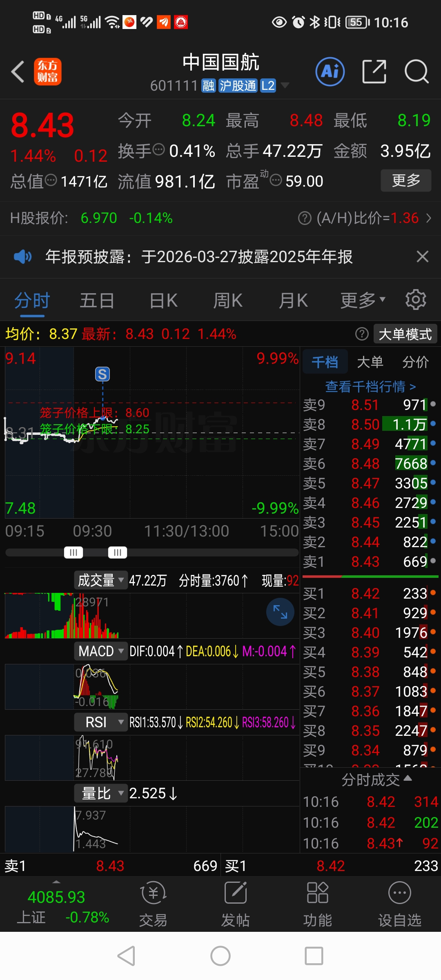Tap the speaker announcement icon
Screen dimensions: 441x980
click(22, 257)
